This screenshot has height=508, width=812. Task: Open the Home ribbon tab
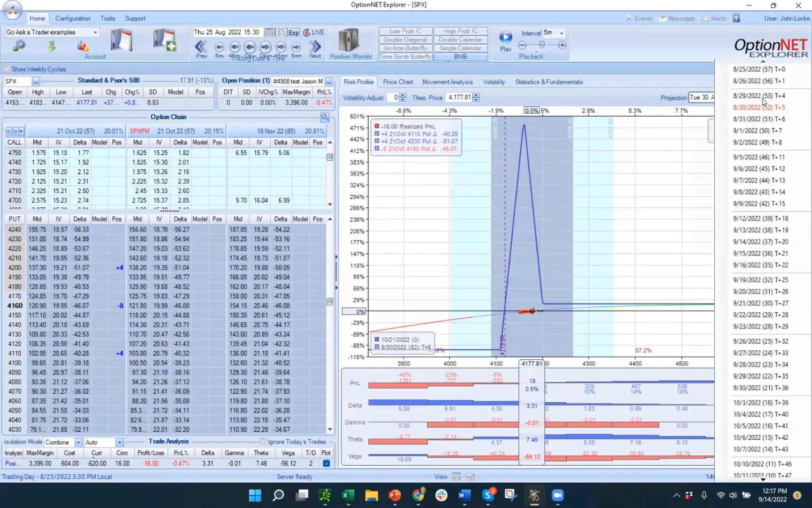(37, 18)
